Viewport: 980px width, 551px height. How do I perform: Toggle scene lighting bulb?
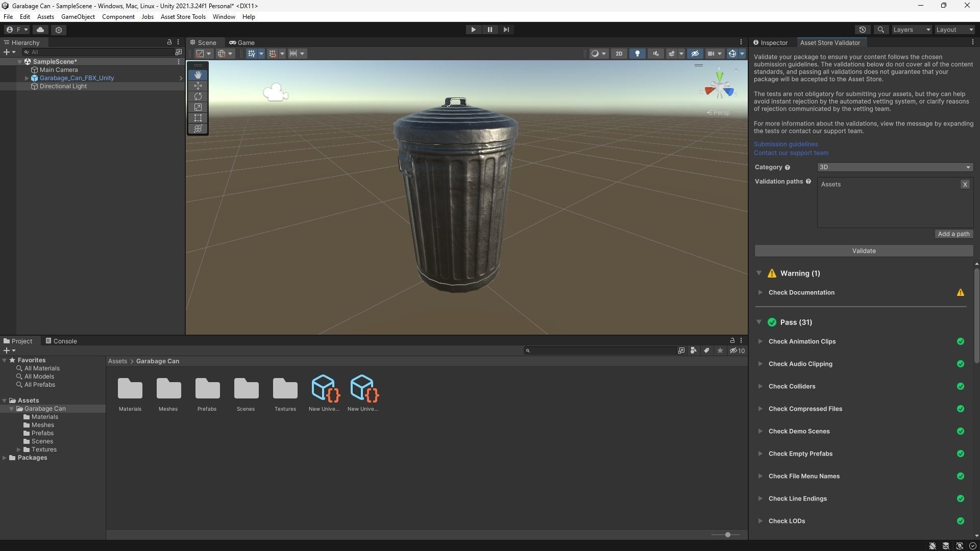[x=637, y=54]
